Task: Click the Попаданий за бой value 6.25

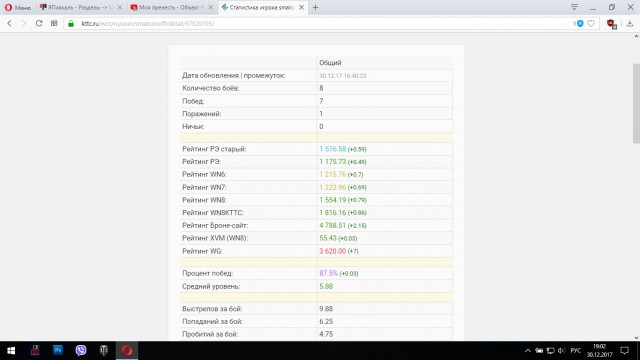Action: coord(326,321)
